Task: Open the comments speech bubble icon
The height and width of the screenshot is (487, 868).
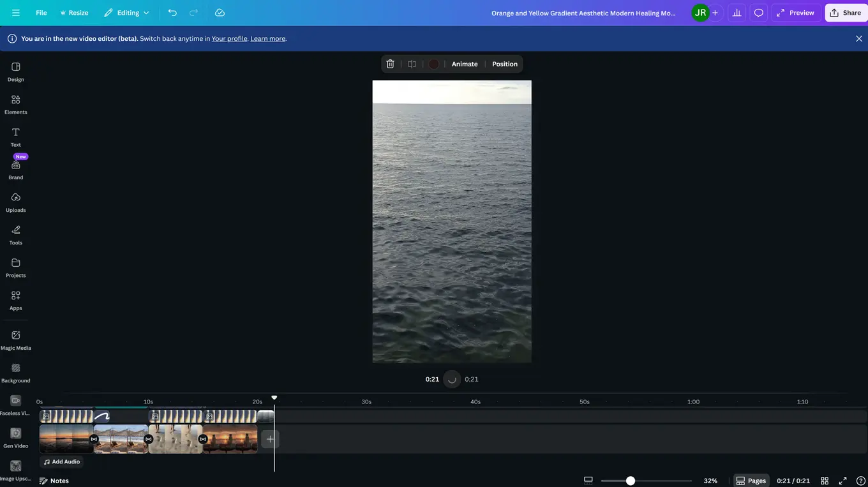Action: 758,13
